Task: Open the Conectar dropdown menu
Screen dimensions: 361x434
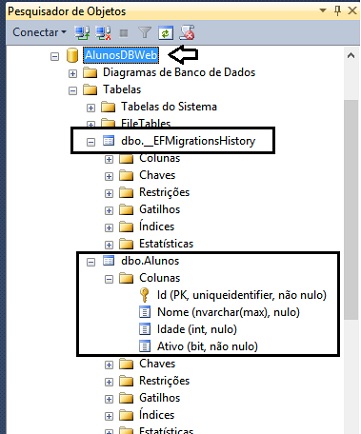Action: [x=39, y=32]
